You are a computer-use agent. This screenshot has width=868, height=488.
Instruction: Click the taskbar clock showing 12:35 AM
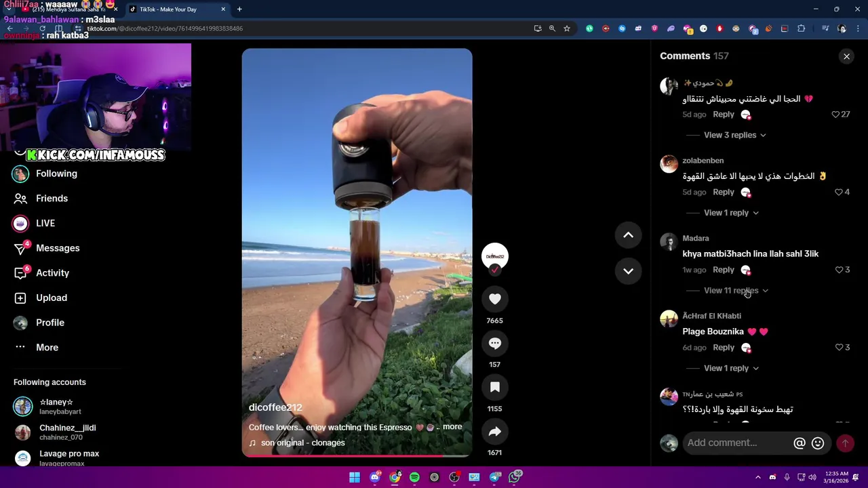coord(837,477)
